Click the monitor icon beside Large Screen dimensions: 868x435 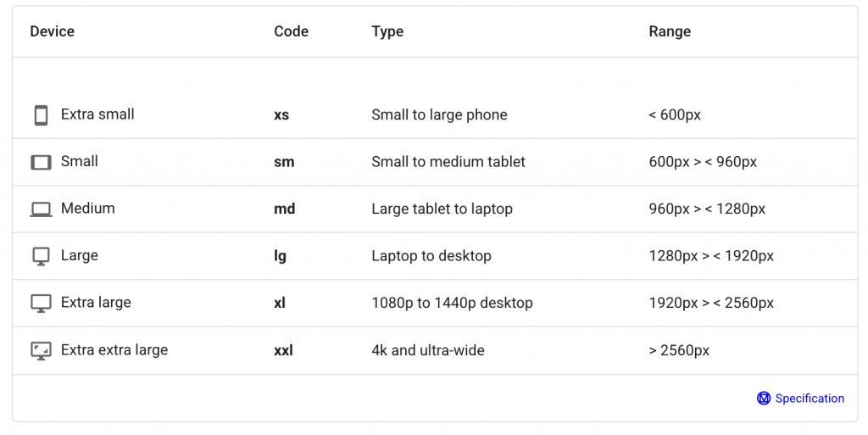tap(41, 256)
